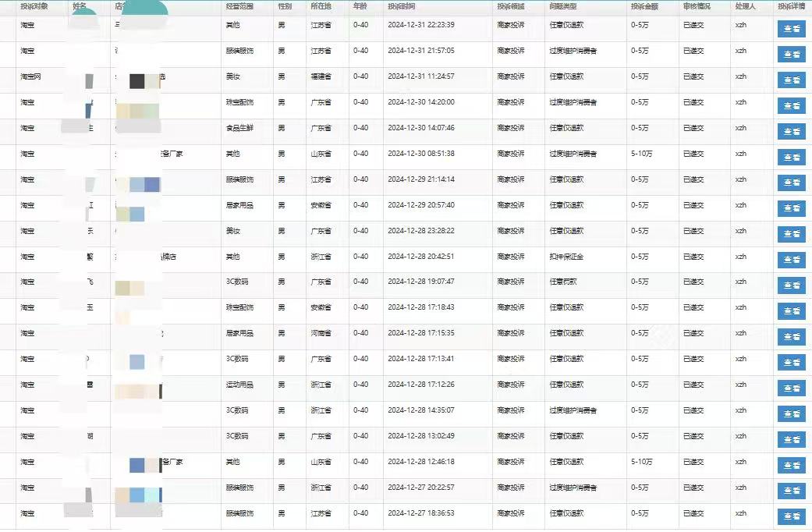Select the 扣押保证金 cell
Screen dimensions: 812x532
coord(566,257)
